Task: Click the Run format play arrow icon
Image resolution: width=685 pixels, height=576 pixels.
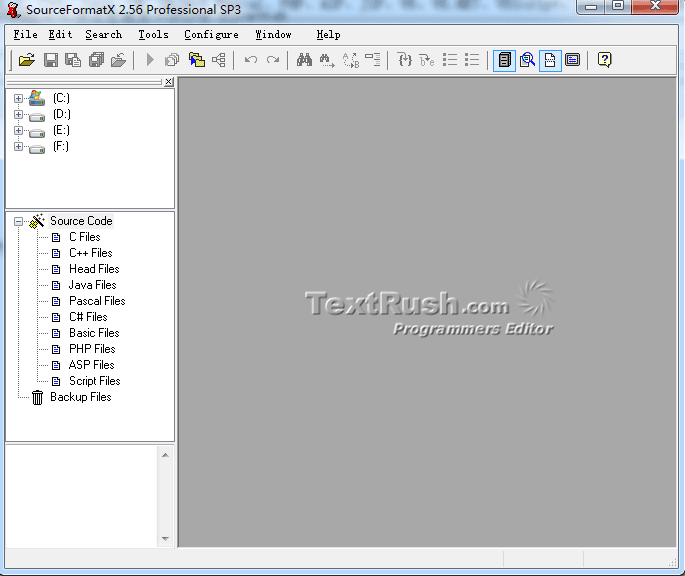Action: click(x=150, y=60)
